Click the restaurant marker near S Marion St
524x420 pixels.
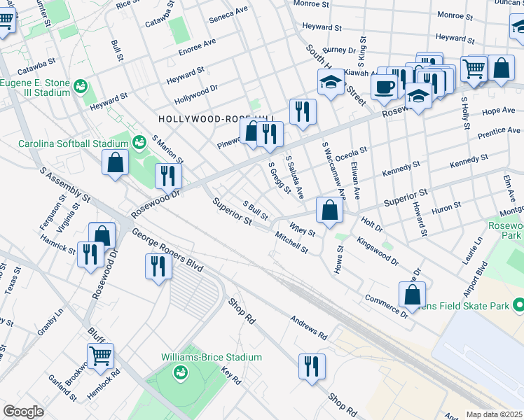click(x=168, y=176)
